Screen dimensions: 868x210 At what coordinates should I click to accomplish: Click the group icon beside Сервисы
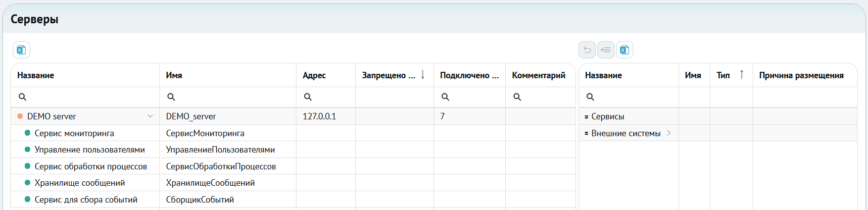click(x=586, y=117)
